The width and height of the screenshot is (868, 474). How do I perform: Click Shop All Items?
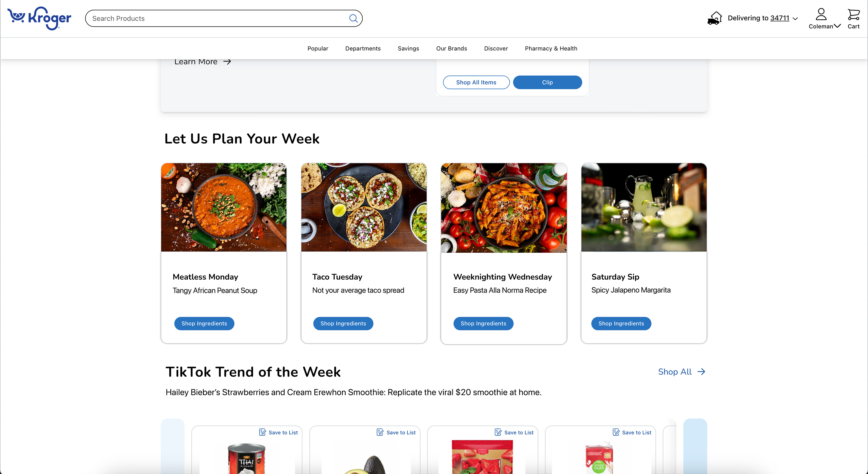(476, 82)
